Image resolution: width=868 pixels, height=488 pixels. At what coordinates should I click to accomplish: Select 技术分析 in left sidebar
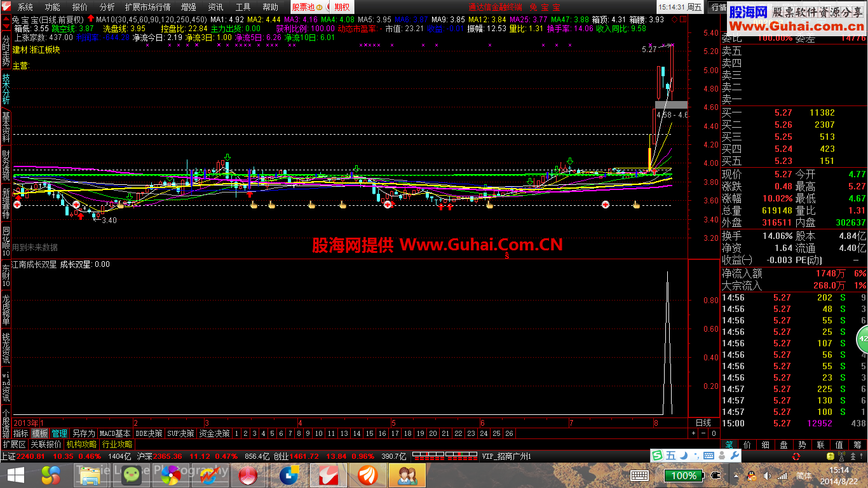[x=6, y=89]
